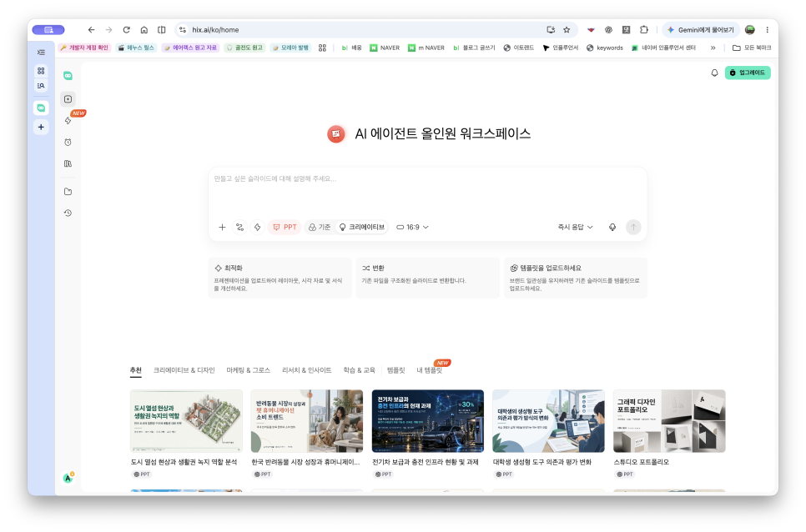This screenshot has height=532, width=806.
Task: Open the folder icon in HIX sidebar
Action: click(68, 192)
